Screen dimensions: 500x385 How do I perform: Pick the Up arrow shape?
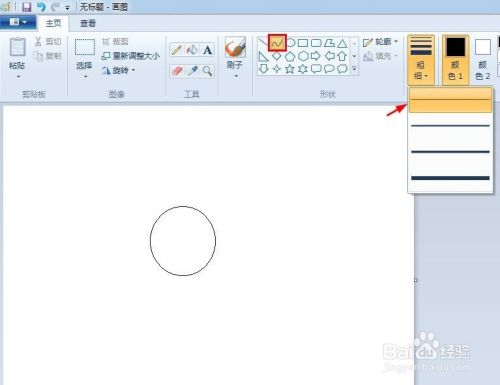(342, 56)
